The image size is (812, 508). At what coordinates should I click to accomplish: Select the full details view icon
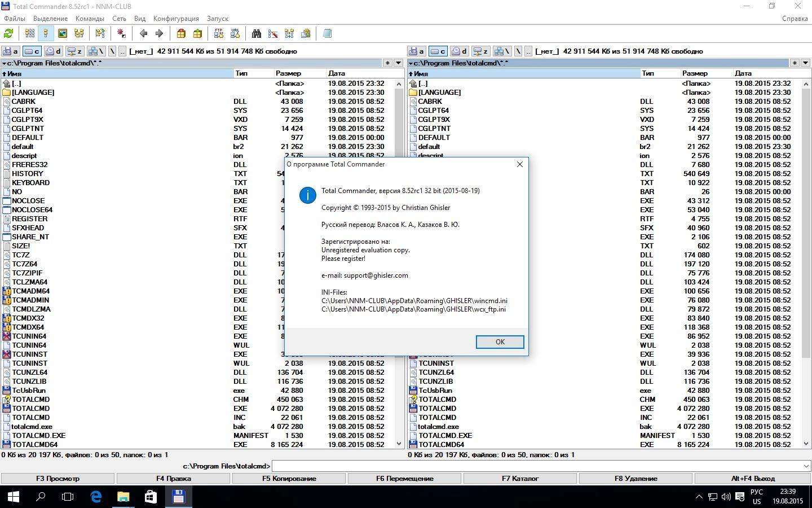[46, 33]
